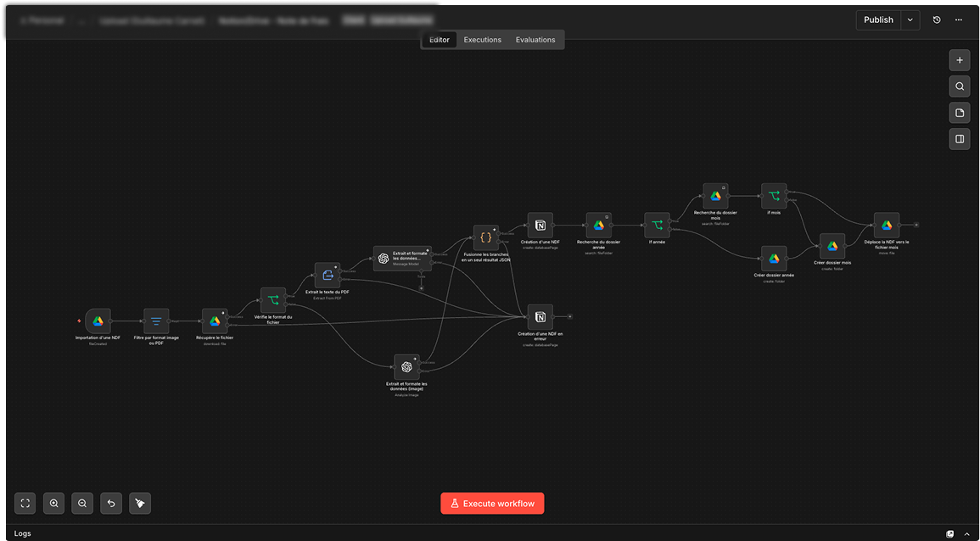Select the Recherche du dossier mois node
Screen dimensions: 980x541
tap(715, 196)
